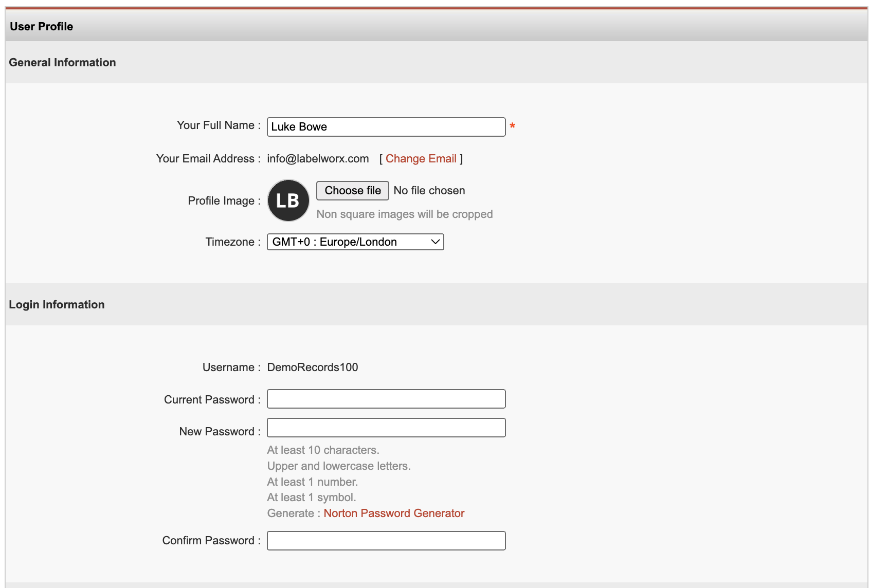The image size is (870, 588).
Task: Click the username DemoRecords100
Action: tap(313, 367)
